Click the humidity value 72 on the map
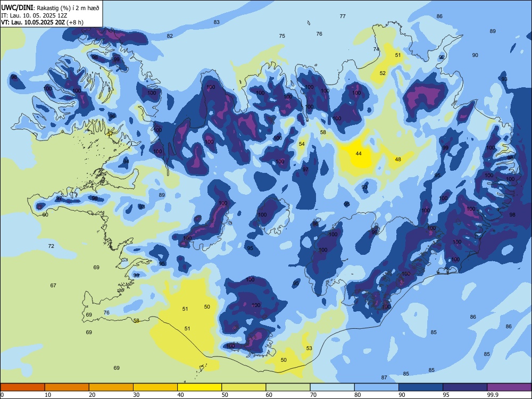The image size is (532, 399). [51, 246]
